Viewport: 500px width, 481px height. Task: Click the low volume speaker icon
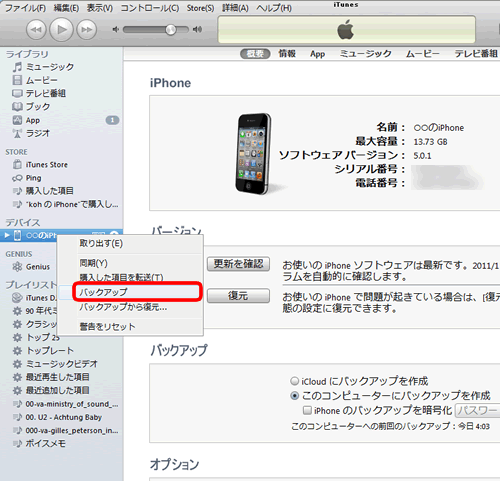[115, 30]
